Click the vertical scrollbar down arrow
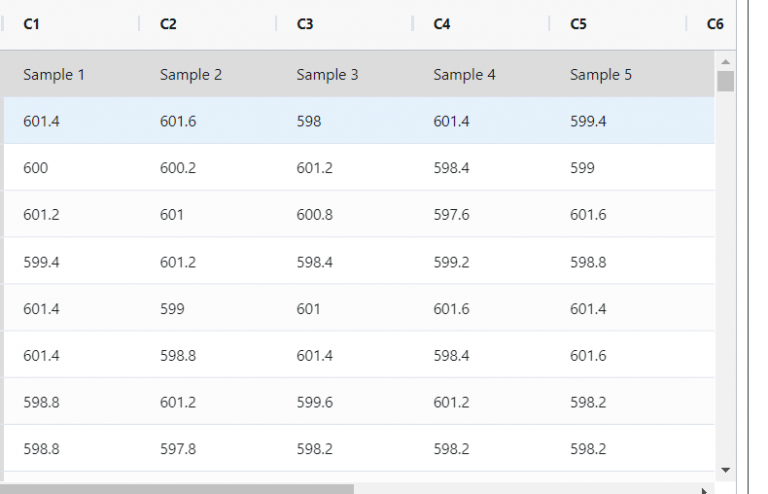Image resolution: width=768 pixels, height=494 pixels. [725, 469]
